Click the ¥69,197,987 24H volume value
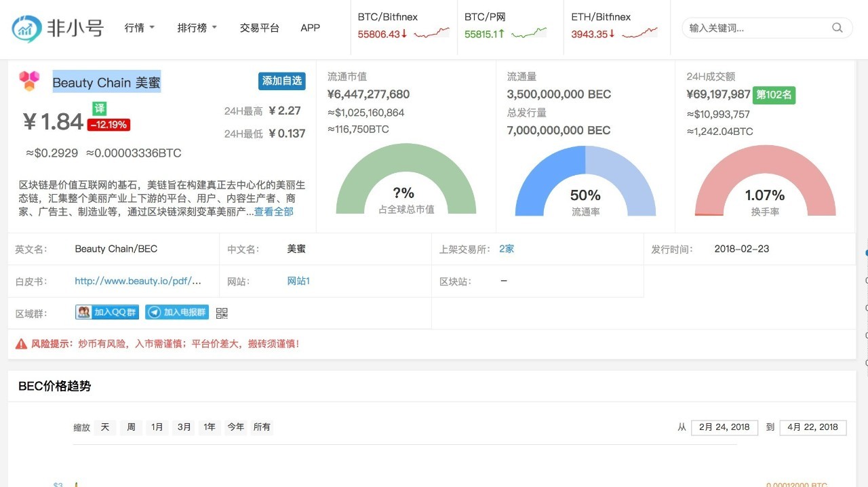This screenshot has width=868, height=487. pos(718,94)
